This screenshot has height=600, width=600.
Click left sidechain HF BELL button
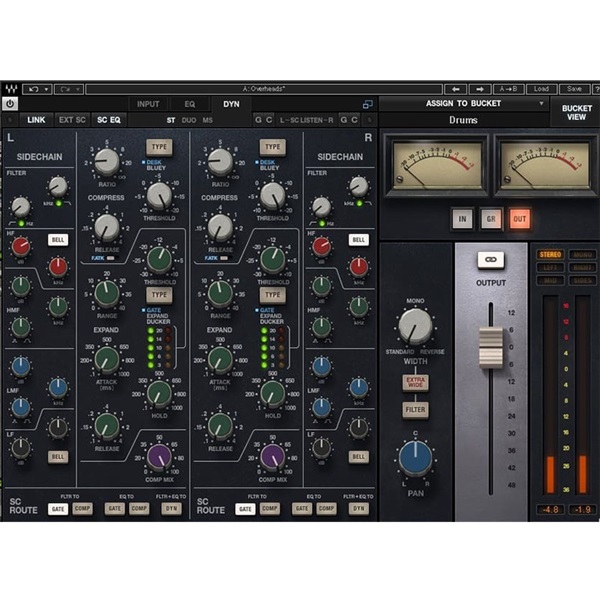[58, 240]
